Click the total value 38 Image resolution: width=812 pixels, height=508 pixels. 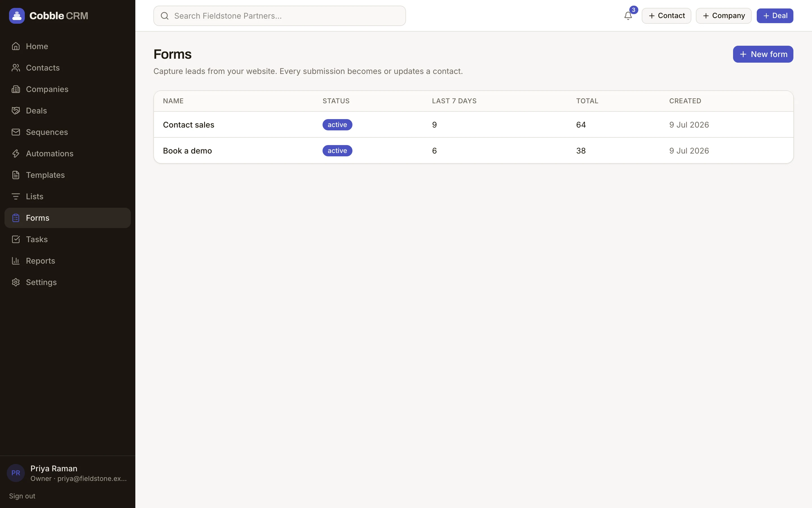click(581, 150)
